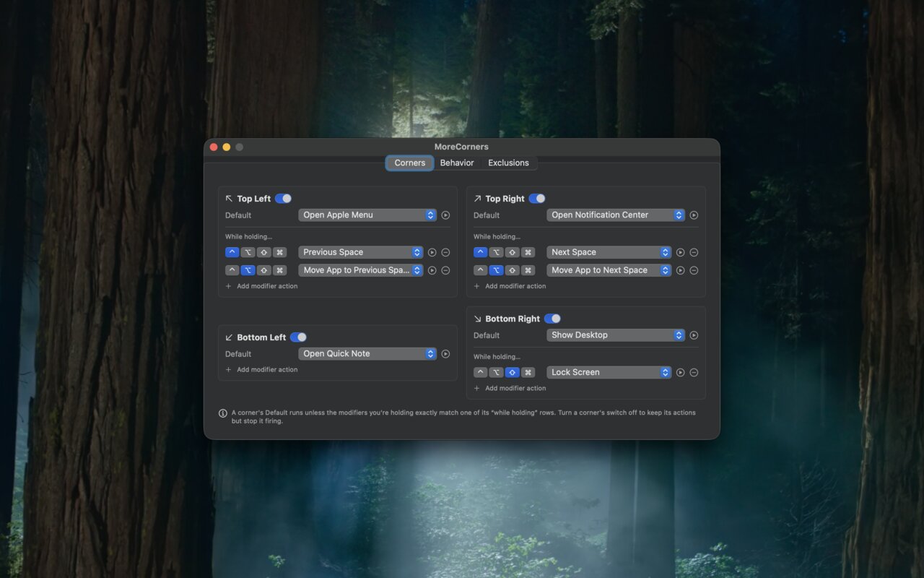Viewport: 924px width, 578px height.
Task: Open the Move App to Next Space dropdown
Action: click(x=609, y=270)
